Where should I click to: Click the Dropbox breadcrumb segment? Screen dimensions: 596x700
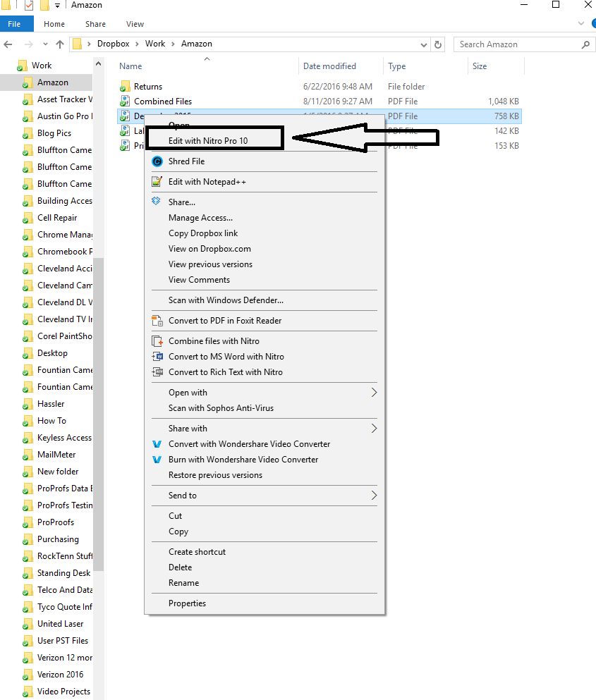(113, 44)
